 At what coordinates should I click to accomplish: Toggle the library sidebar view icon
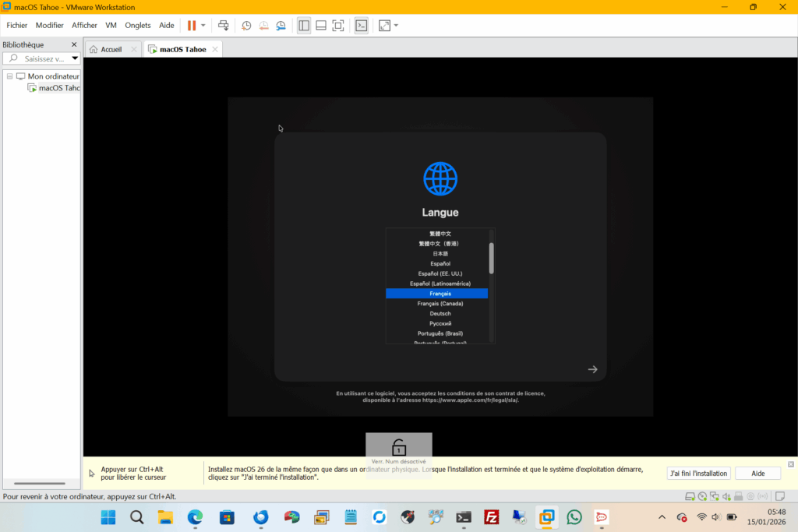304,25
